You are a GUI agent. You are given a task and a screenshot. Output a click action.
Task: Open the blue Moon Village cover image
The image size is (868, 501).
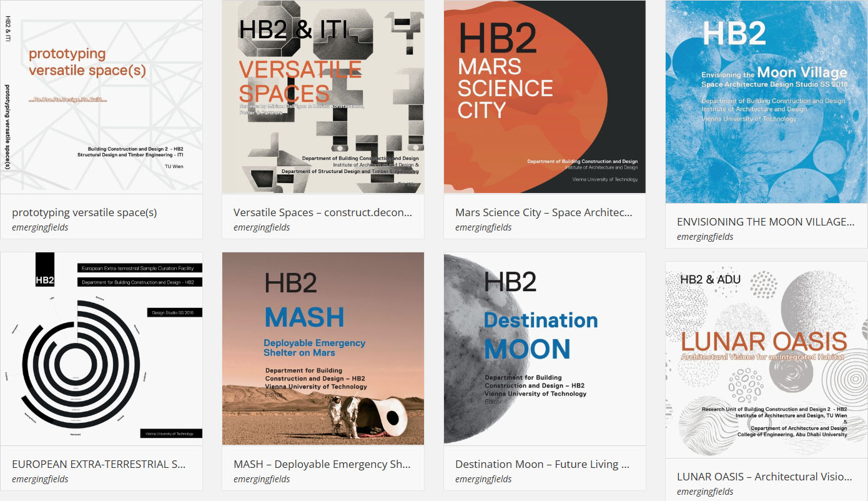[x=766, y=102]
